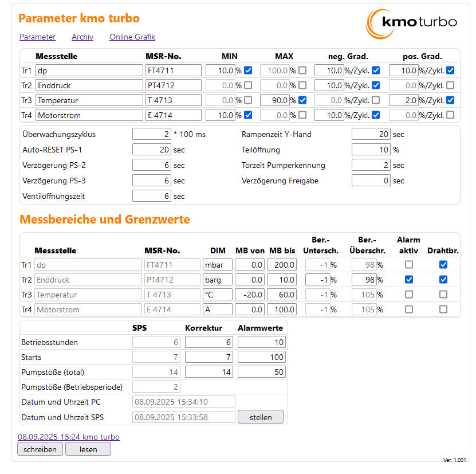Click the Datum und Uhrzeit SPS field
Viewport: 476px width, 474px height.
click(184, 417)
